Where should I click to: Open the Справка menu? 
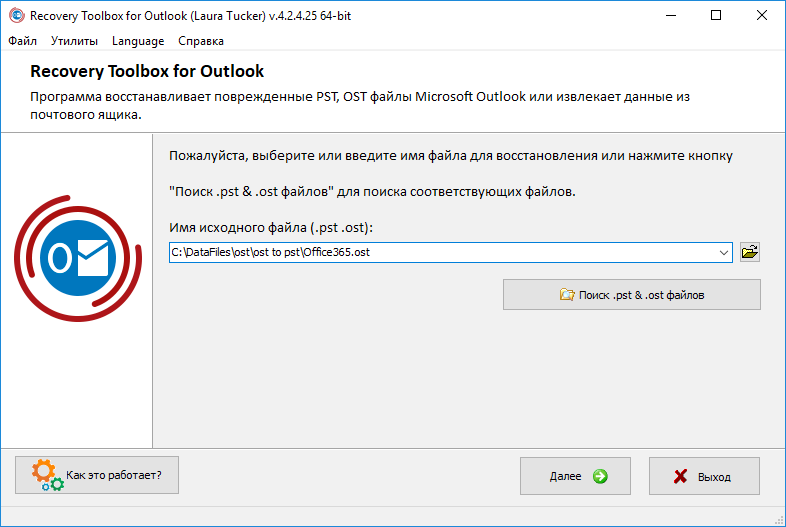pyautogui.click(x=201, y=41)
